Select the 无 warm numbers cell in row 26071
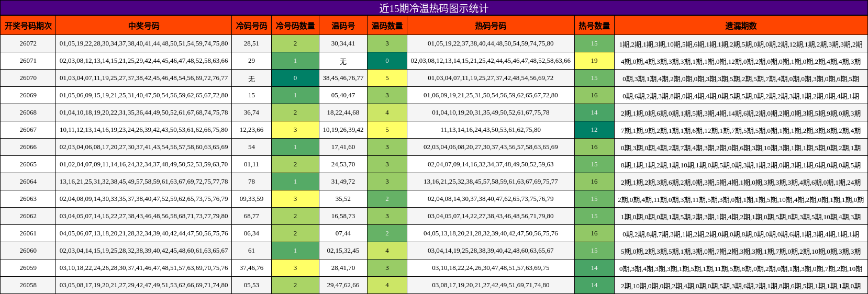The image size is (868, 294). pos(343,61)
